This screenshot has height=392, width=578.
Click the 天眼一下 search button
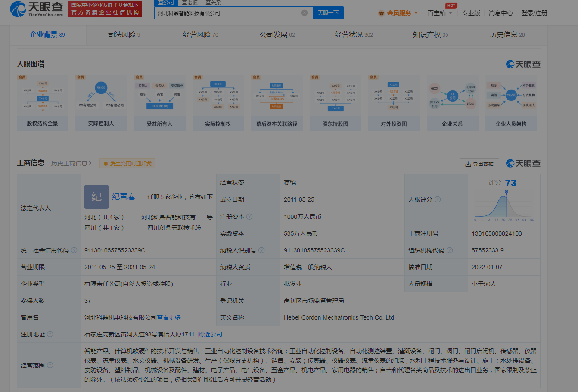328,13
